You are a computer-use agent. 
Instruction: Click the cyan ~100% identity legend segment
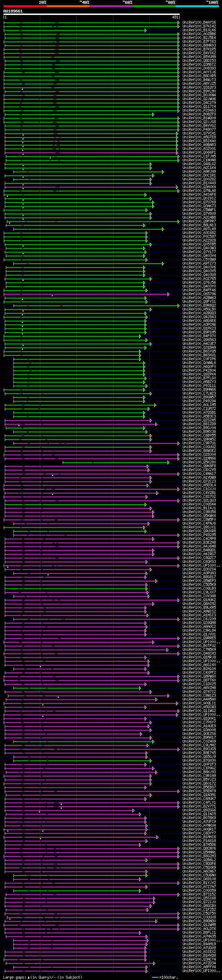click(x=197, y=7)
